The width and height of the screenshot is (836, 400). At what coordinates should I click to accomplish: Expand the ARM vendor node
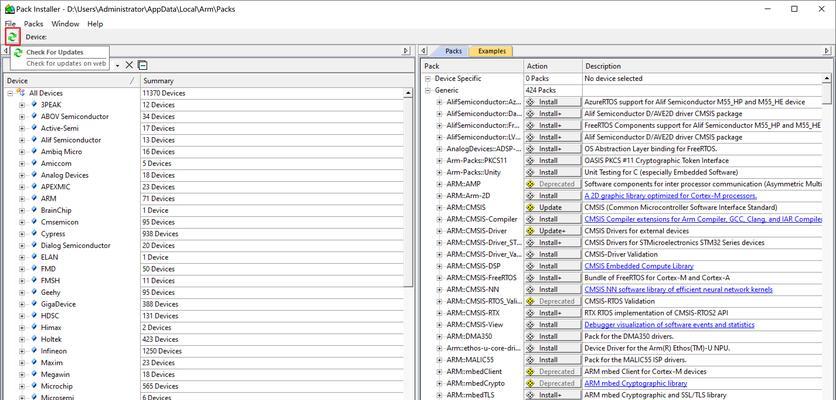[x=22, y=199]
